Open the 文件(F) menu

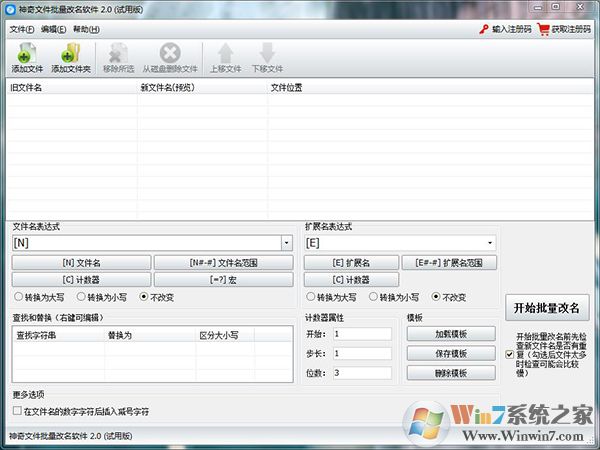tap(22, 29)
